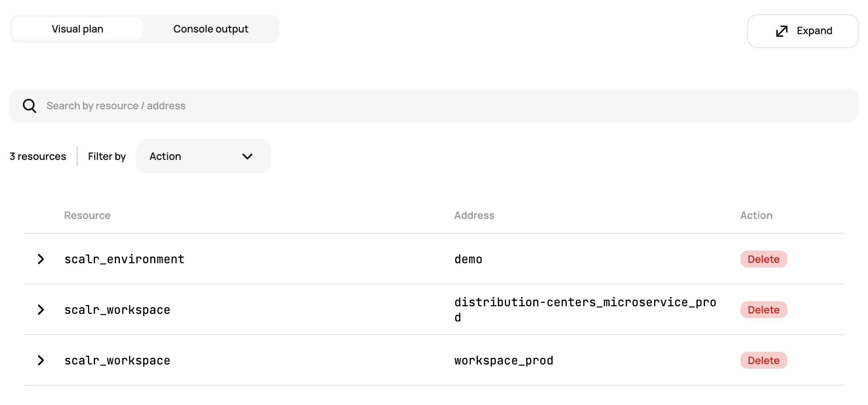The height and width of the screenshot is (405, 868).
Task: Select the scalr_environment resource name
Action: tap(124, 259)
